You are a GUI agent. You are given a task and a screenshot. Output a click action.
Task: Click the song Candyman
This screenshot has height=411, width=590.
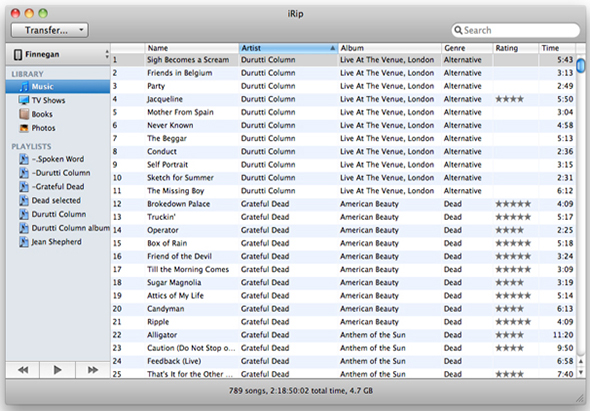(x=166, y=309)
